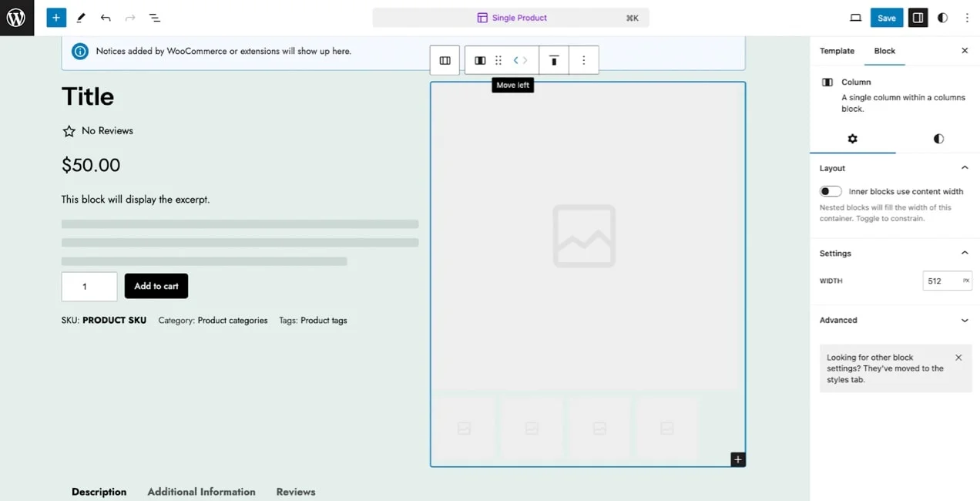Viewport: 980px width, 501px height.
Task: Open the document overview list icon
Action: point(155,17)
